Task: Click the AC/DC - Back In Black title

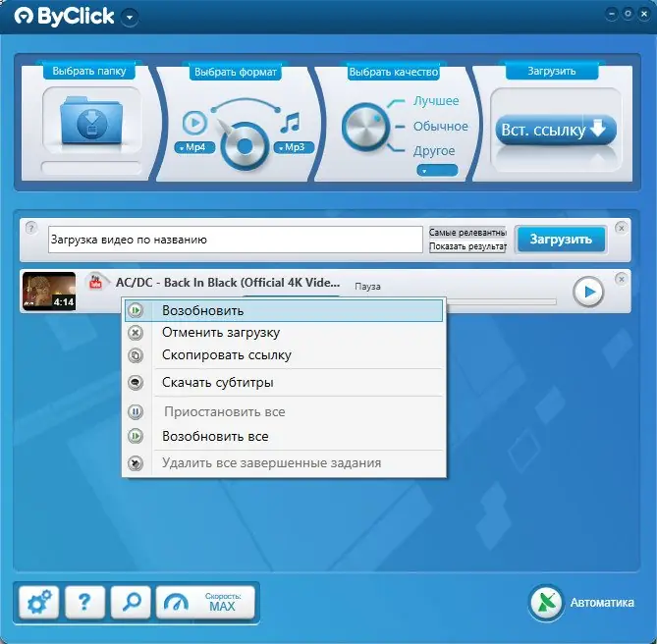Action: pyautogui.click(x=228, y=283)
